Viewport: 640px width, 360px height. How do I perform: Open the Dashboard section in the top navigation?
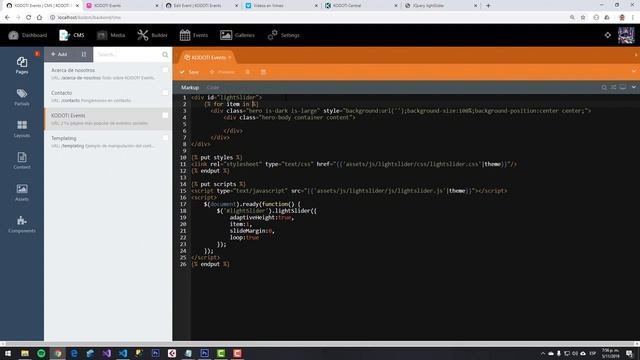tap(28, 35)
